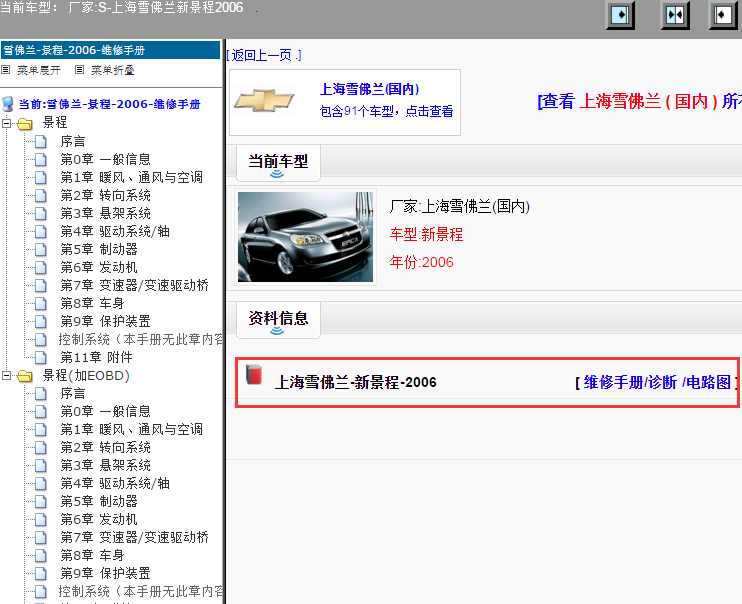This screenshot has height=604, width=742.
Task: Open 第1章 暖风、通风与空调 under 景程
Action: pyautogui.click(x=132, y=178)
